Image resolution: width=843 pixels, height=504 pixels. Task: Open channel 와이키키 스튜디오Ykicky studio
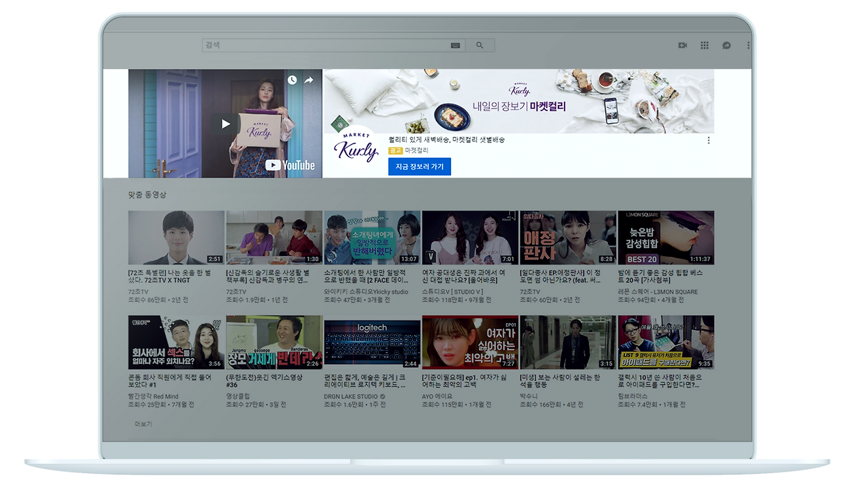pyautogui.click(x=366, y=291)
